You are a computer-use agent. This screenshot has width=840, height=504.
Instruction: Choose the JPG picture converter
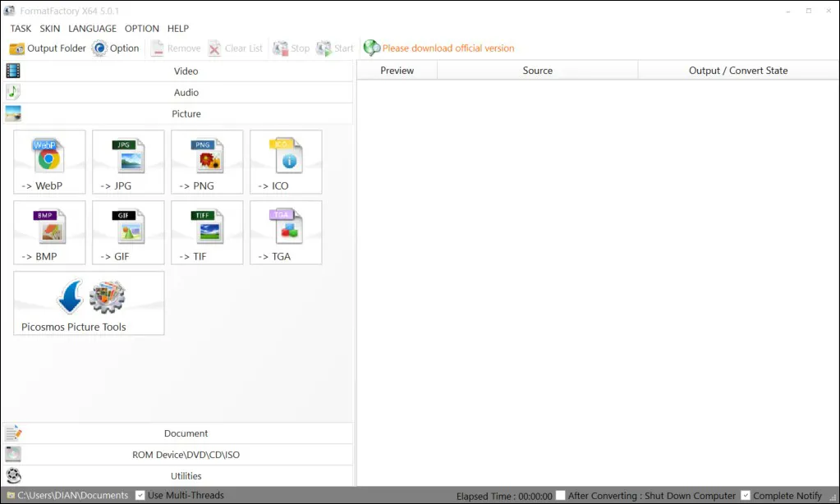tap(128, 162)
